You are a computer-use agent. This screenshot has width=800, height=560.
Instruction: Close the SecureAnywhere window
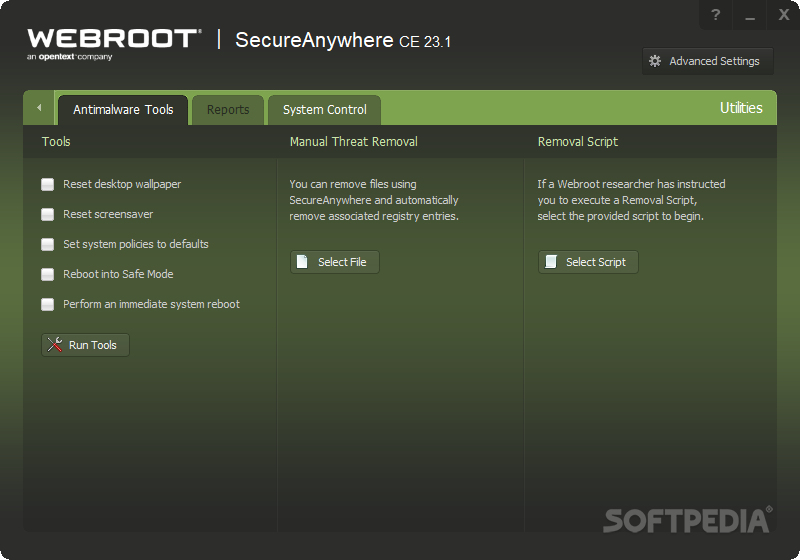click(784, 15)
